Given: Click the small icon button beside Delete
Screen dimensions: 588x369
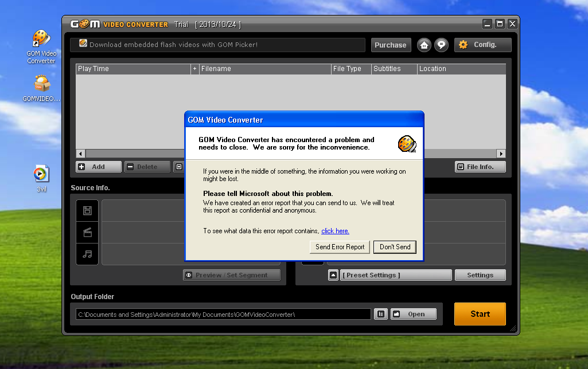Looking at the screenshot, I should [179, 167].
